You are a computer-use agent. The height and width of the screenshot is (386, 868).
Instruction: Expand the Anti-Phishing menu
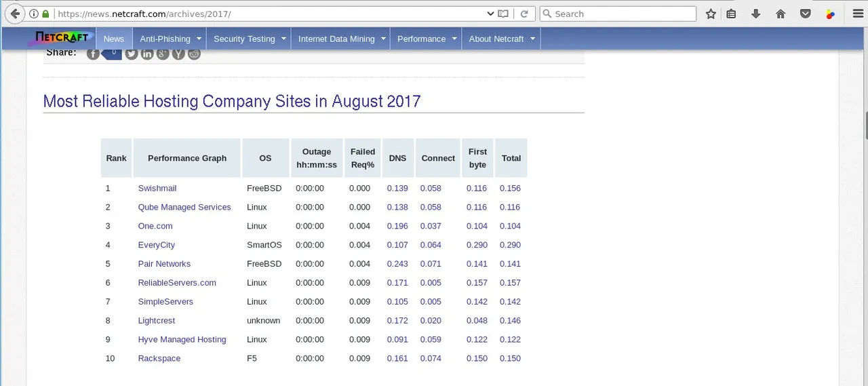[170, 39]
